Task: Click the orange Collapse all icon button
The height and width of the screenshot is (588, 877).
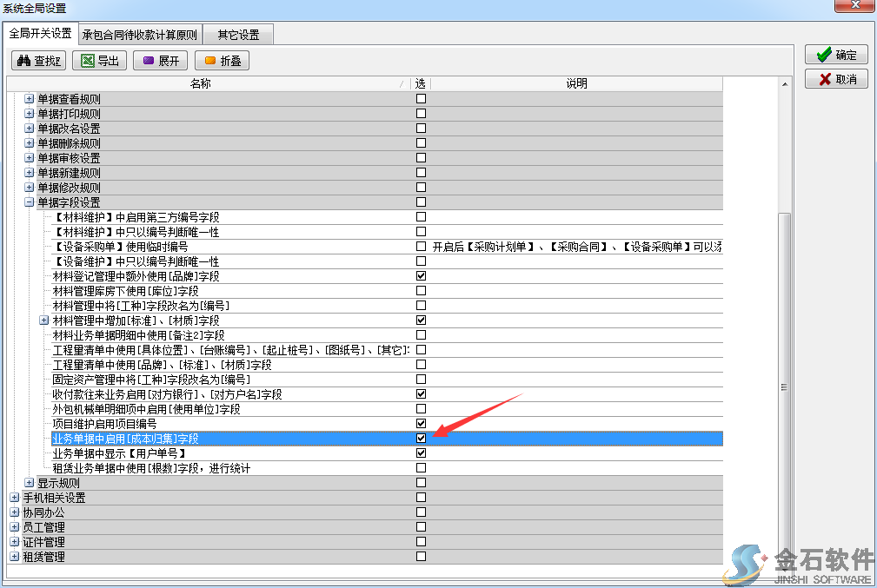Action: coord(223,61)
